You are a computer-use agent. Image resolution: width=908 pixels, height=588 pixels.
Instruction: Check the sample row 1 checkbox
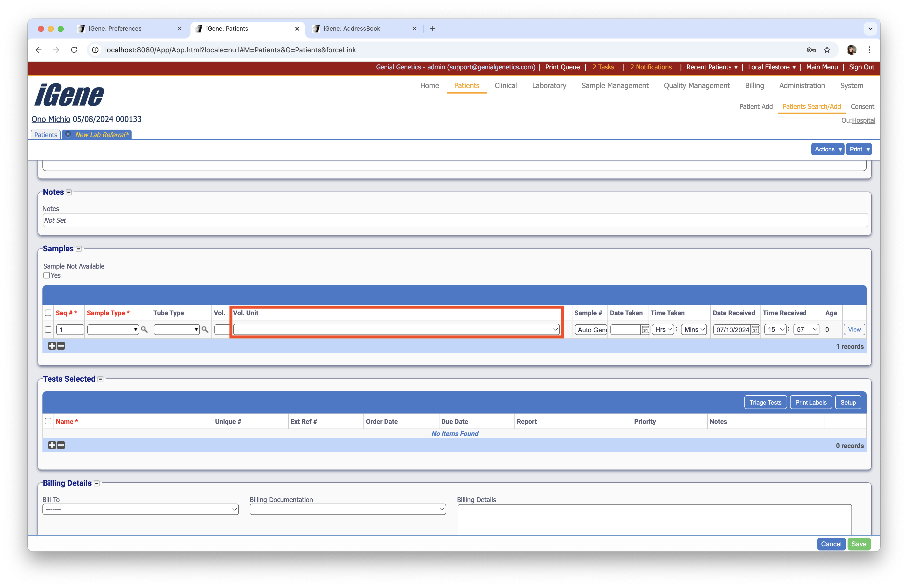point(48,330)
